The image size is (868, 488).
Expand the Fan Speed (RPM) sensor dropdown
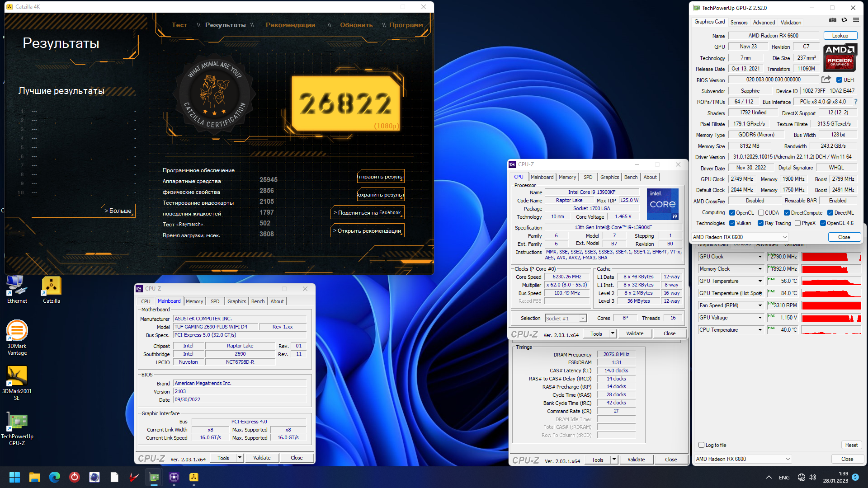(x=760, y=305)
